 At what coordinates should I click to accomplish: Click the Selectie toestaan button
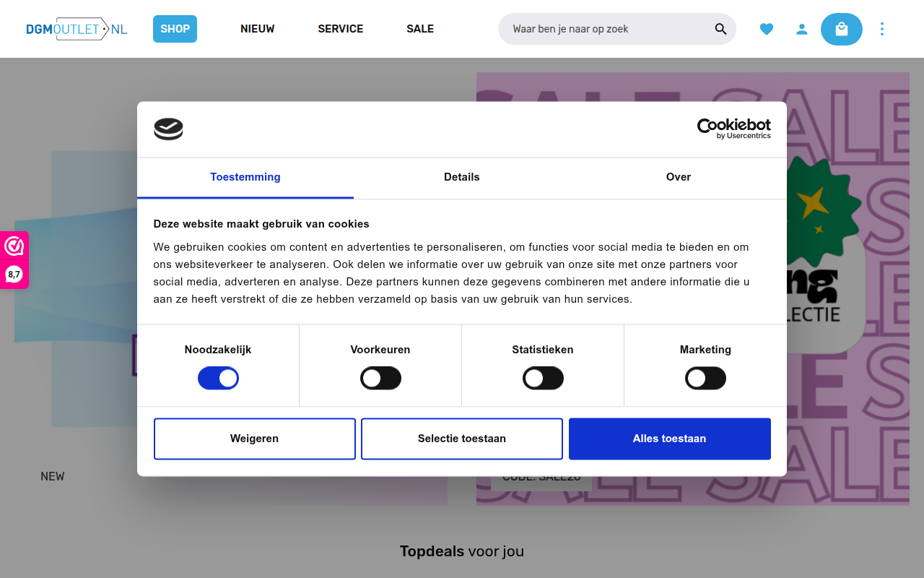[x=462, y=439]
